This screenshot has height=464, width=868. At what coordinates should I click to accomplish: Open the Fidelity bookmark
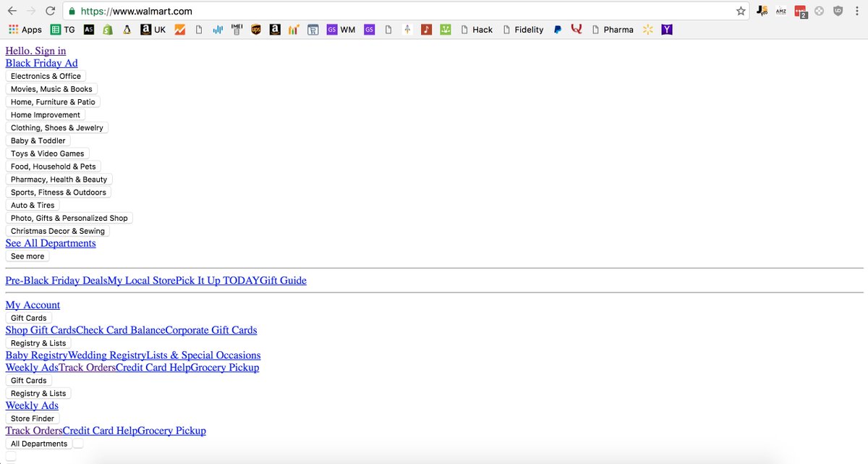click(x=522, y=30)
